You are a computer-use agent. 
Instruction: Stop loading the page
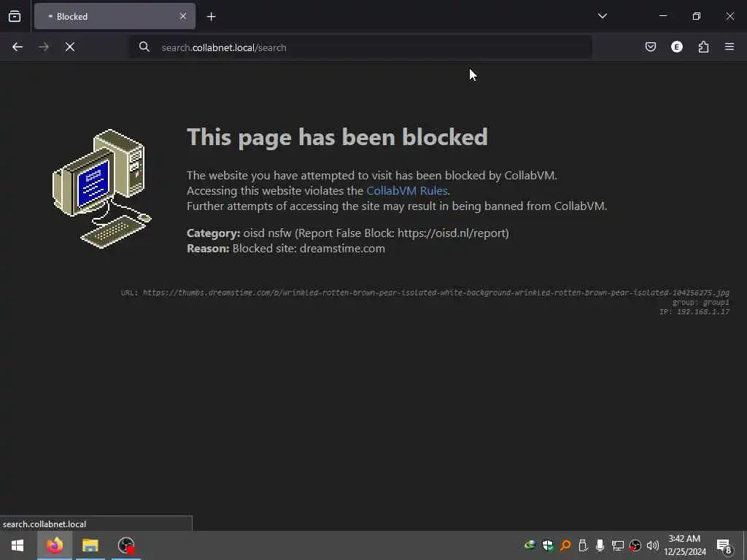(69, 47)
